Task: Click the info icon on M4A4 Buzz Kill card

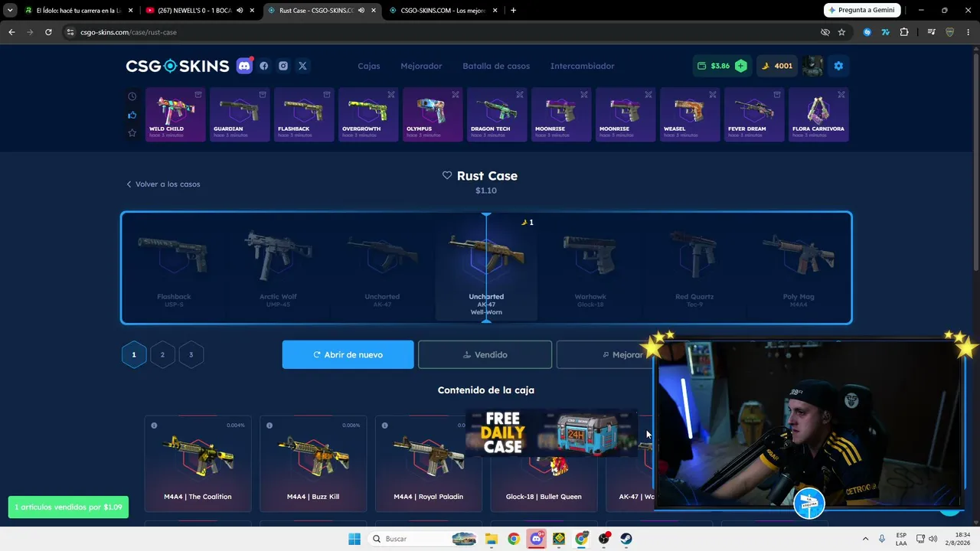Action: coord(269,425)
